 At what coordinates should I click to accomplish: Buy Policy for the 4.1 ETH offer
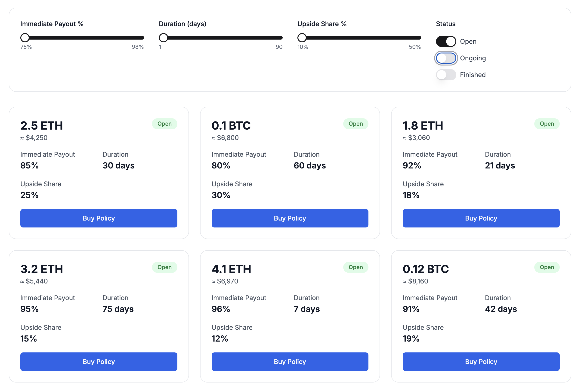(x=290, y=361)
